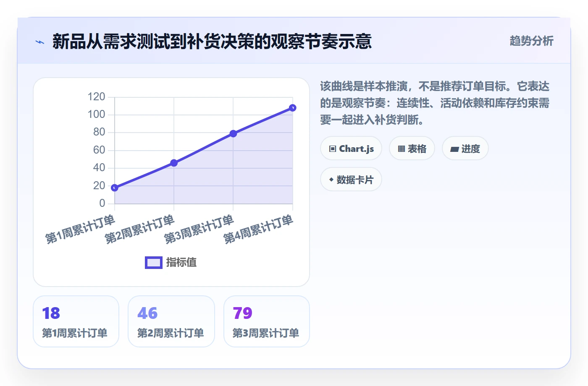The width and height of the screenshot is (588, 386).
Task: Click the x-axis label 第1周累计订单
Action: click(80, 229)
